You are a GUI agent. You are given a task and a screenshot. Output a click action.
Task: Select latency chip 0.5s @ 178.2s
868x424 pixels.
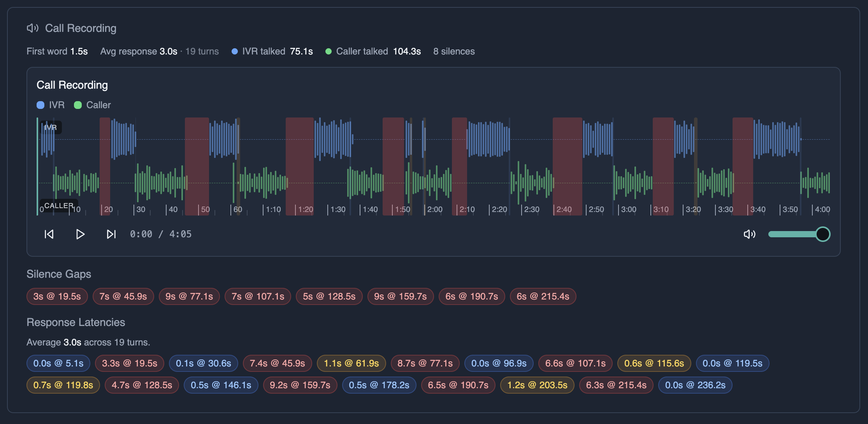(379, 385)
